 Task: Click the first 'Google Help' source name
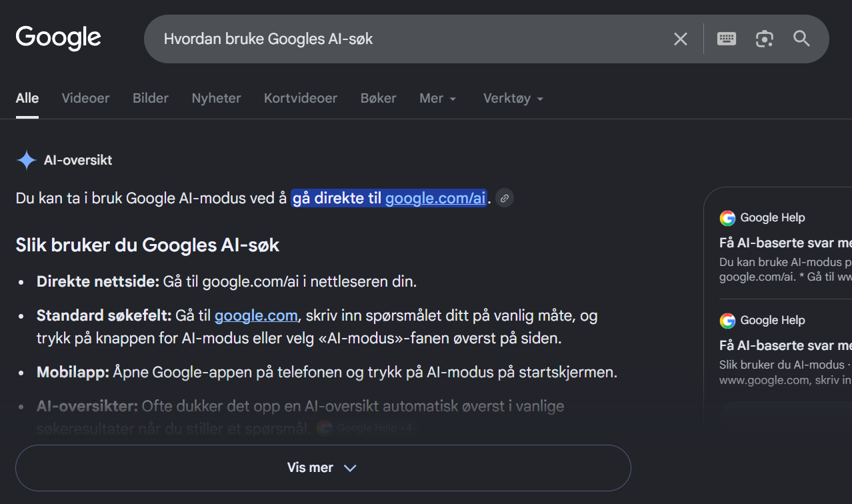pyautogui.click(x=773, y=218)
